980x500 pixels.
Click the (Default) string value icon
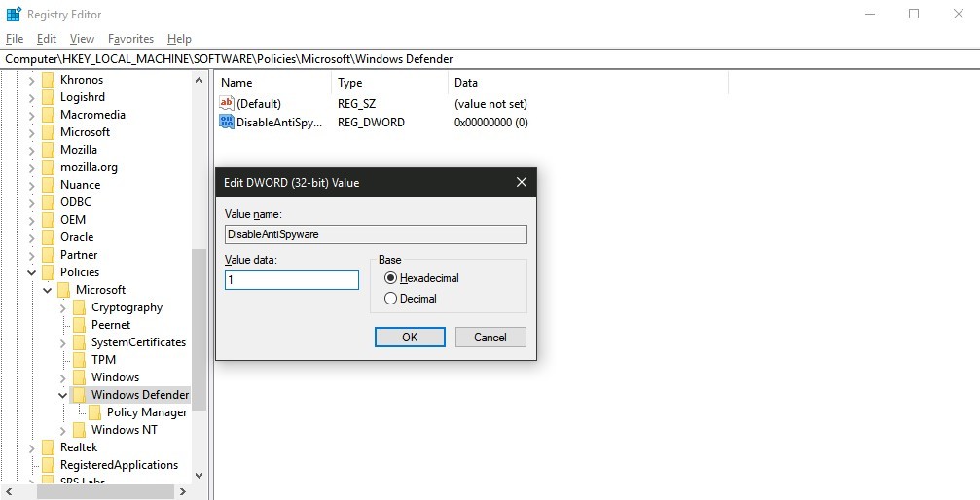pos(227,103)
